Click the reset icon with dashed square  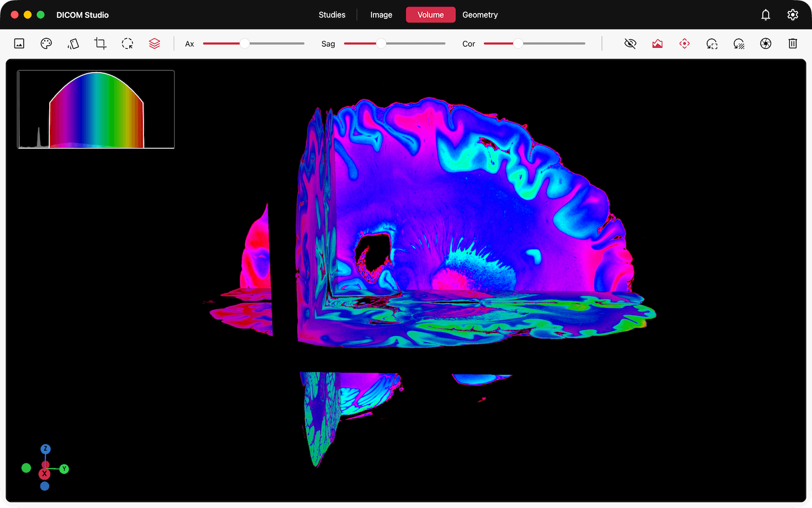click(x=711, y=44)
